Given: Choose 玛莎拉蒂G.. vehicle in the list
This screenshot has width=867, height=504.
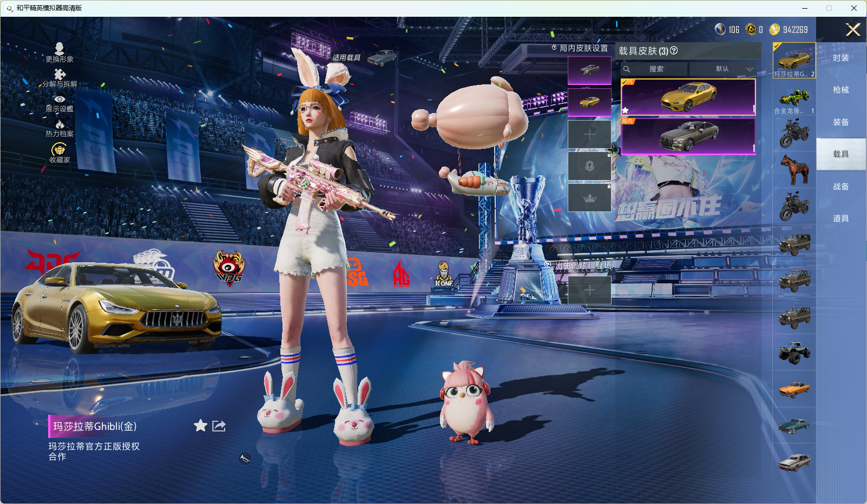Looking at the screenshot, I should click(x=794, y=61).
